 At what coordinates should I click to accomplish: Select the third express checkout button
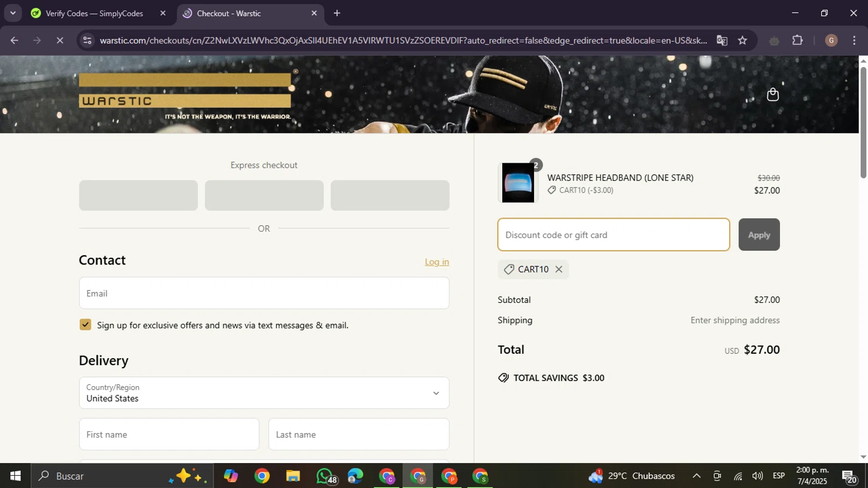[390, 195]
